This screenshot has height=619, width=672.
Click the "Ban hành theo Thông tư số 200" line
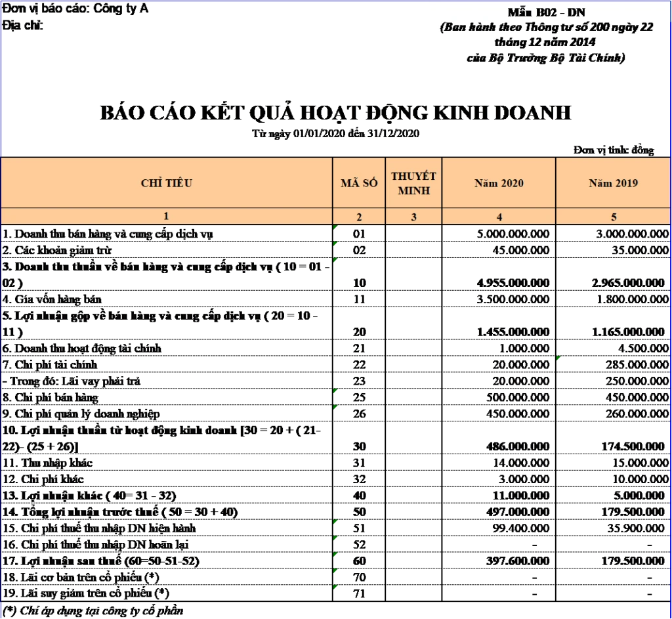coord(546,28)
